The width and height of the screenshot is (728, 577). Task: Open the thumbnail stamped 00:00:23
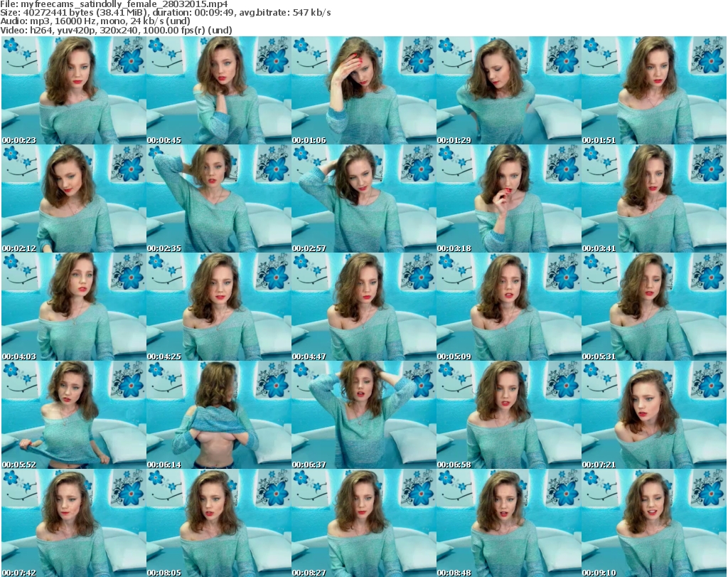pos(74,90)
